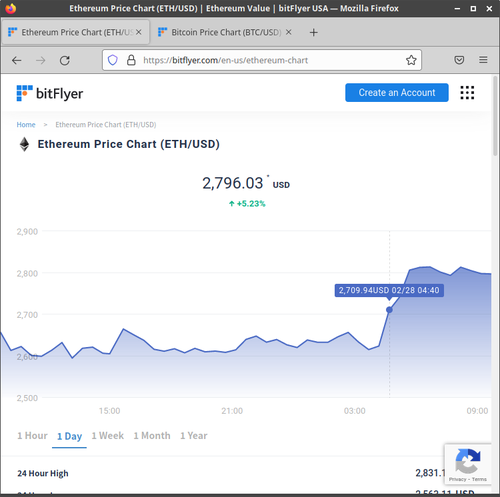500x497 pixels.
Task: Click the +5.23% change indicator
Action: point(247,204)
